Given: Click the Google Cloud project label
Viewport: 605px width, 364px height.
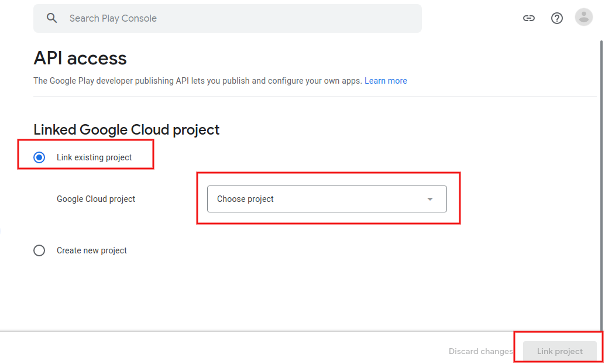Looking at the screenshot, I should pyautogui.click(x=96, y=199).
